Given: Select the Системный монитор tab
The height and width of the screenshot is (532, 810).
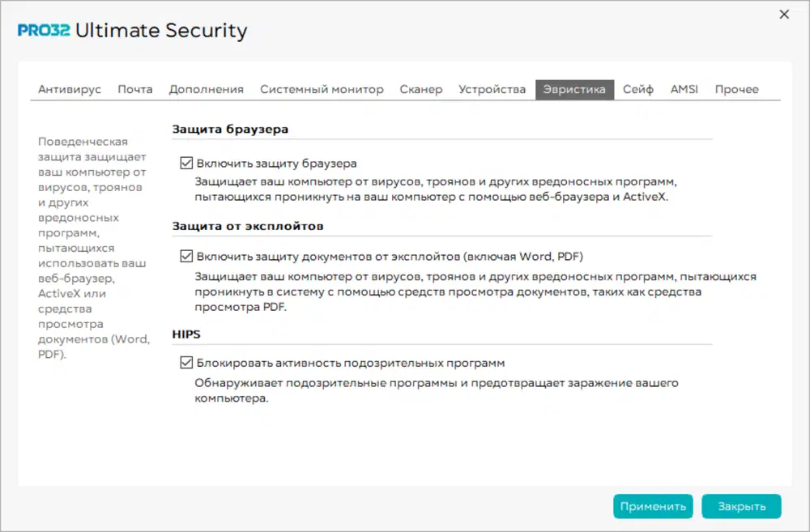Looking at the screenshot, I should [322, 89].
